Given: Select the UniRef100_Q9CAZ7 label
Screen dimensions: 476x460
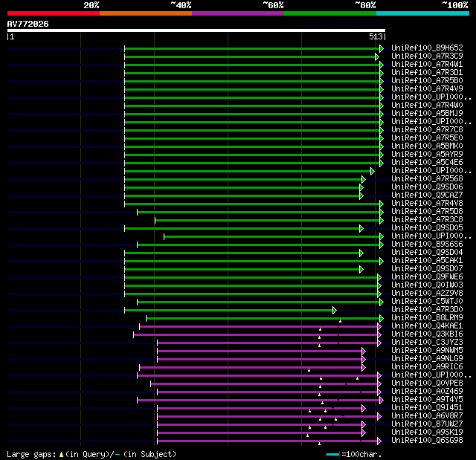Looking at the screenshot, I should (x=427, y=195).
